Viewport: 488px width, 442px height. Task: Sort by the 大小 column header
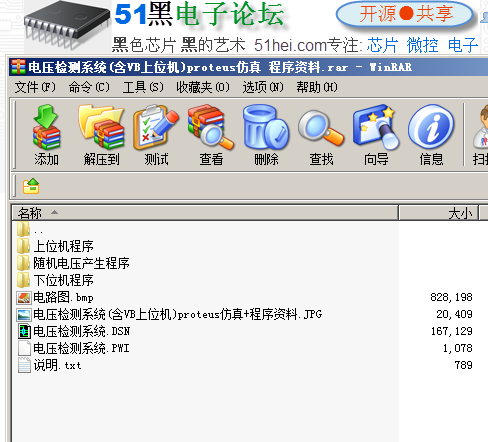tap(439, 213)
